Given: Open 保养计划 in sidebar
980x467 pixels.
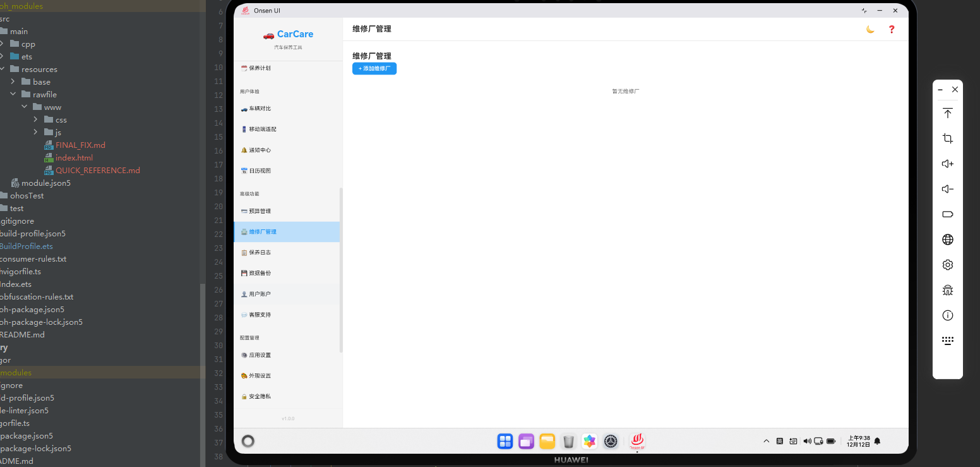Looking at the screenshot, I should (288, 68).
